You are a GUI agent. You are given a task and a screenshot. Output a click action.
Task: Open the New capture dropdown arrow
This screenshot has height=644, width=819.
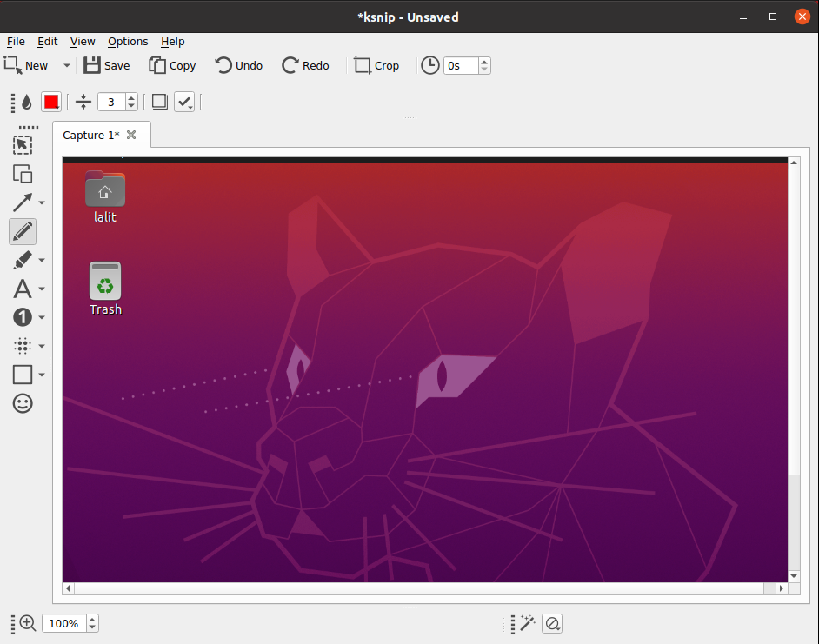(x=66, y=65)
